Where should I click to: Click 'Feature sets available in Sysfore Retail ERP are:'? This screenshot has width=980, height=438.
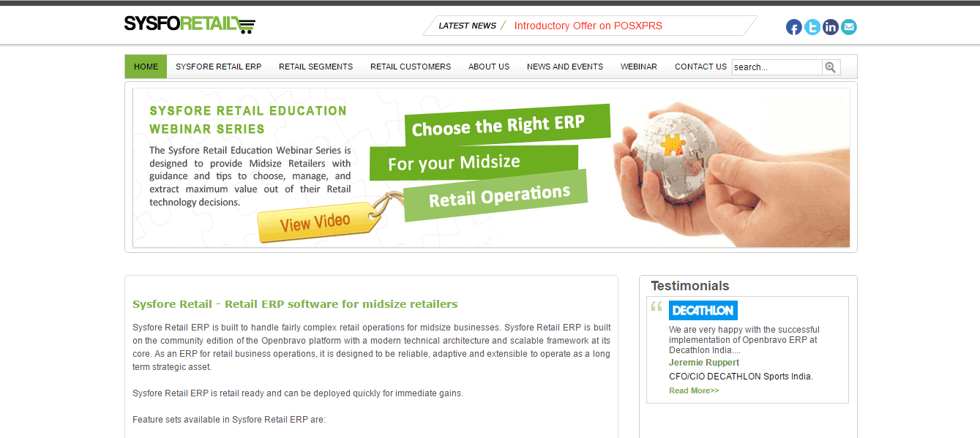tap(229, 420)
